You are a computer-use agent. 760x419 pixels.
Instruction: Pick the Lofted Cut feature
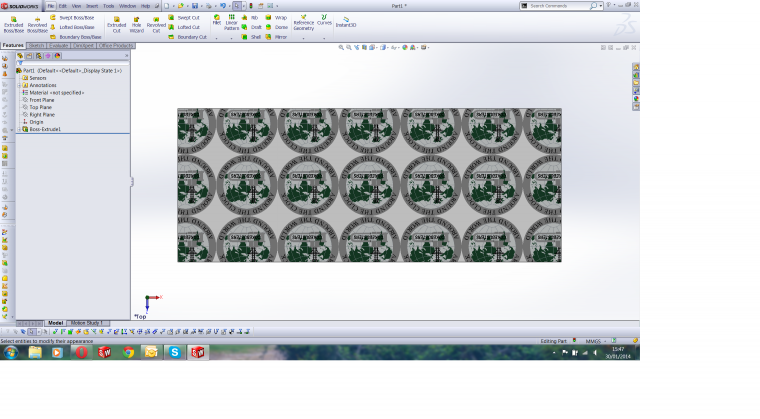click(184, 27)
